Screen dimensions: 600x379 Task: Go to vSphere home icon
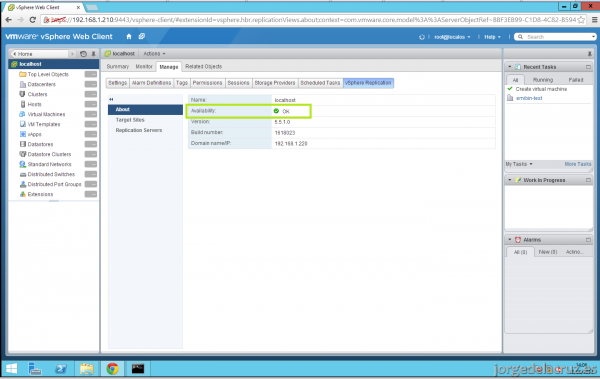[x=129, y=36]
